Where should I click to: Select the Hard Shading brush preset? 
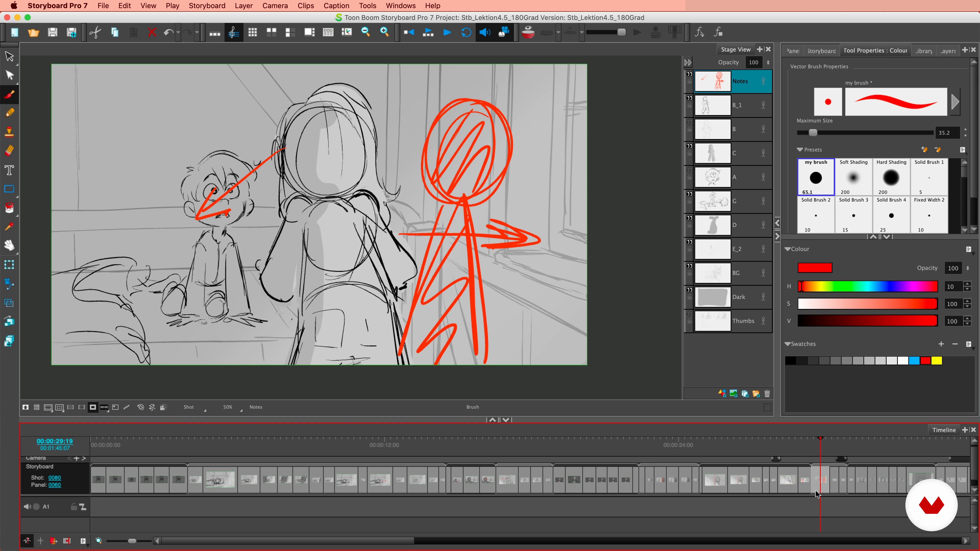pos(891,177)
